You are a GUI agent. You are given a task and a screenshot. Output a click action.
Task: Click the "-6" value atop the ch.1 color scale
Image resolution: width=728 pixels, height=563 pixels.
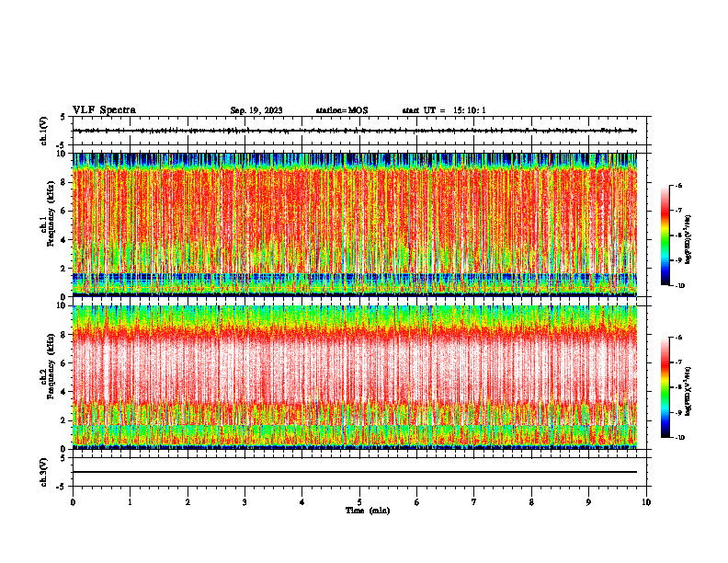point(678,186)
